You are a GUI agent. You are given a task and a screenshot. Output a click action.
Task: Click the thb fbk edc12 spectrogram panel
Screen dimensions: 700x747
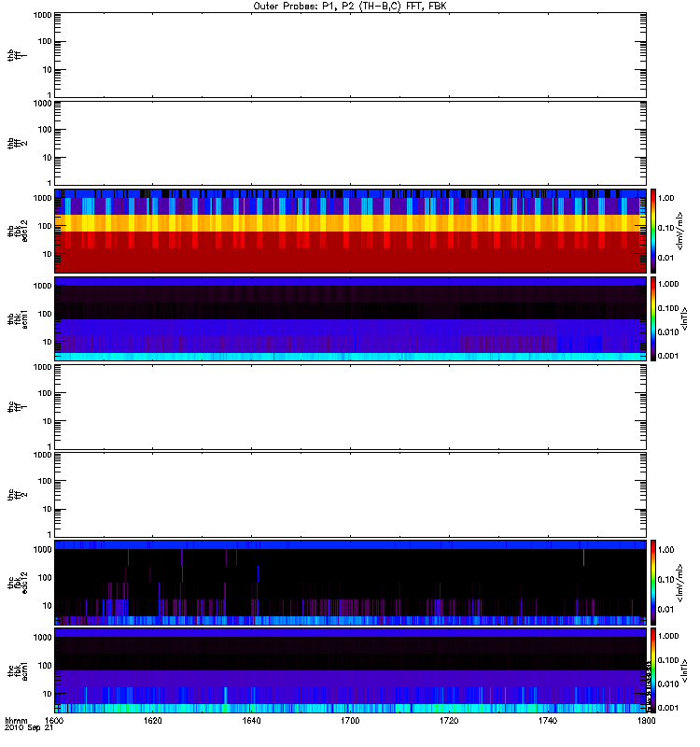[x=351, y=231]
